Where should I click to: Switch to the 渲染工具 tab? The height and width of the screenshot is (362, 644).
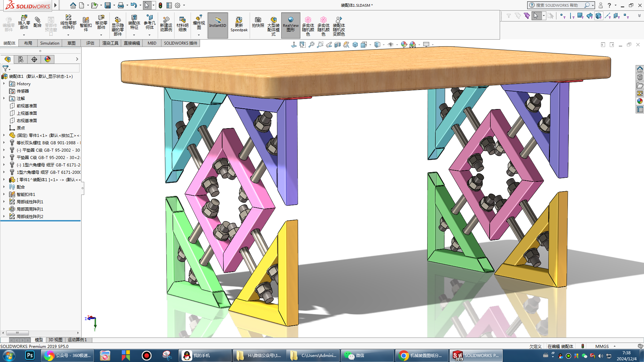pyautogui.click(x=110, y=43)
